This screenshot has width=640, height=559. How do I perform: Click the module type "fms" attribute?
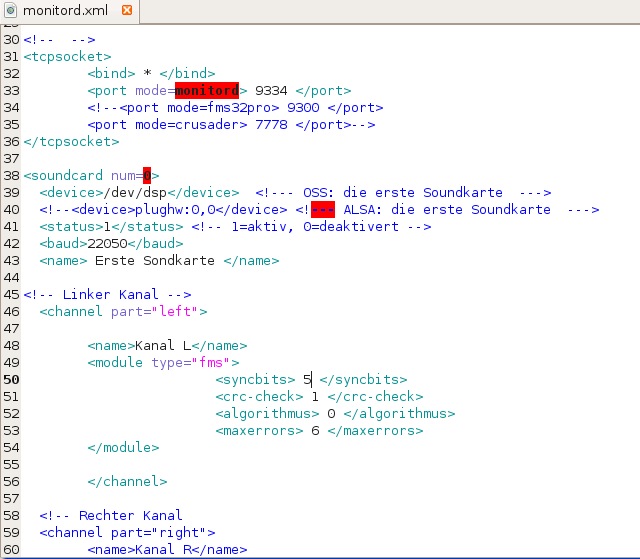[191, 363]
